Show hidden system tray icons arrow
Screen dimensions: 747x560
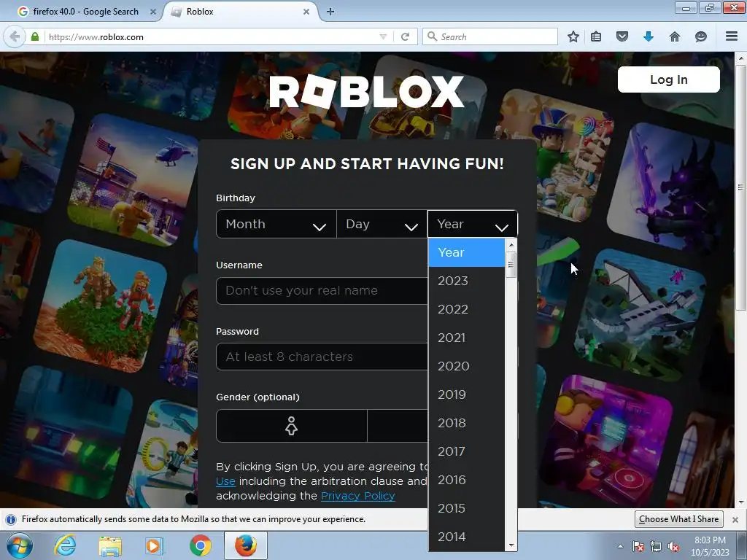pyautogui.click(x=620, y=546)
